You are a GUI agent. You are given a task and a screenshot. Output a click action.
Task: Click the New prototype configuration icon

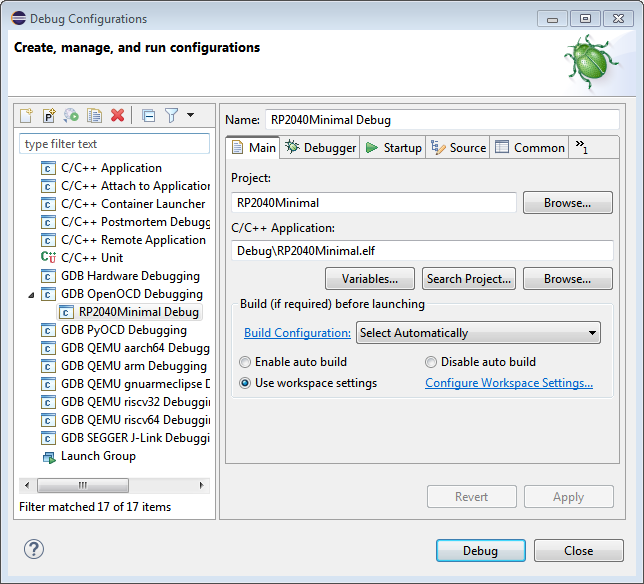coord(49,115)
